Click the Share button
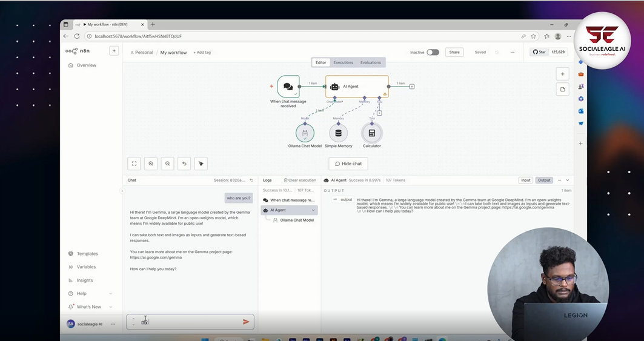 (454, 52)
